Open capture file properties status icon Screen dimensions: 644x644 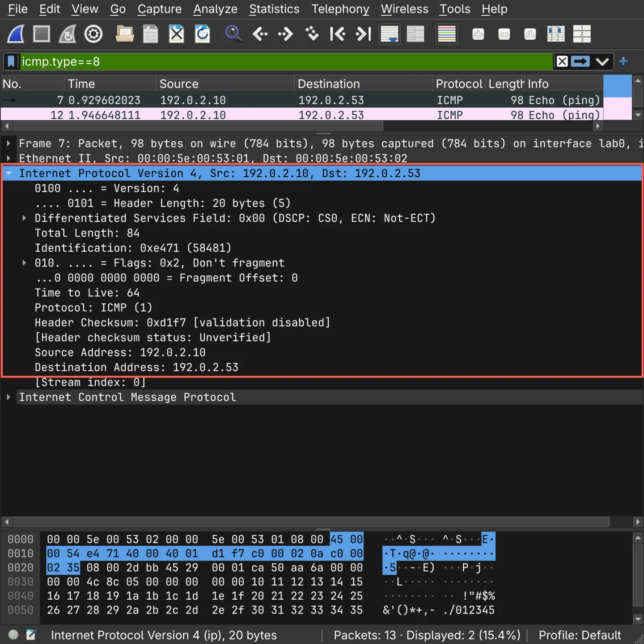tap(31, 635)
